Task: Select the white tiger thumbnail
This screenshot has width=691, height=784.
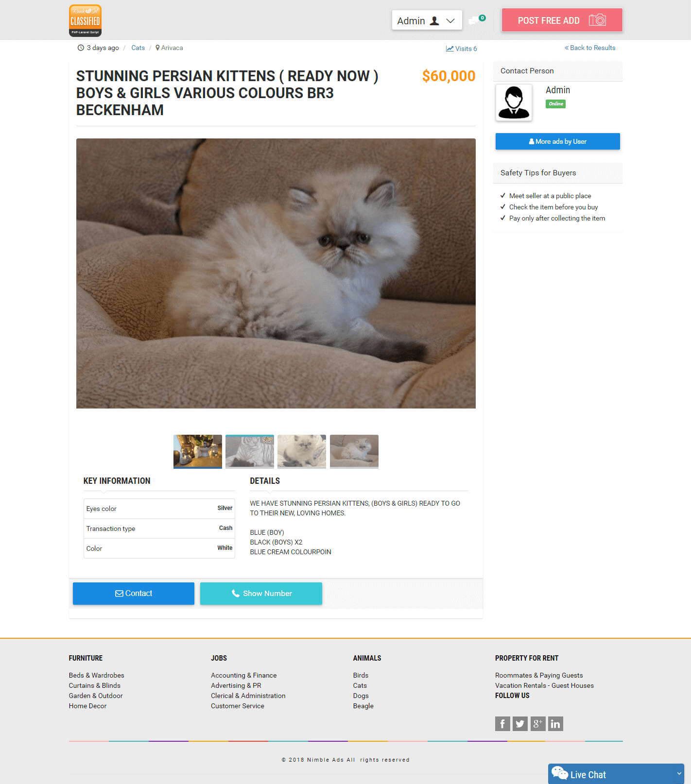Action: click(x=250, y=451)
